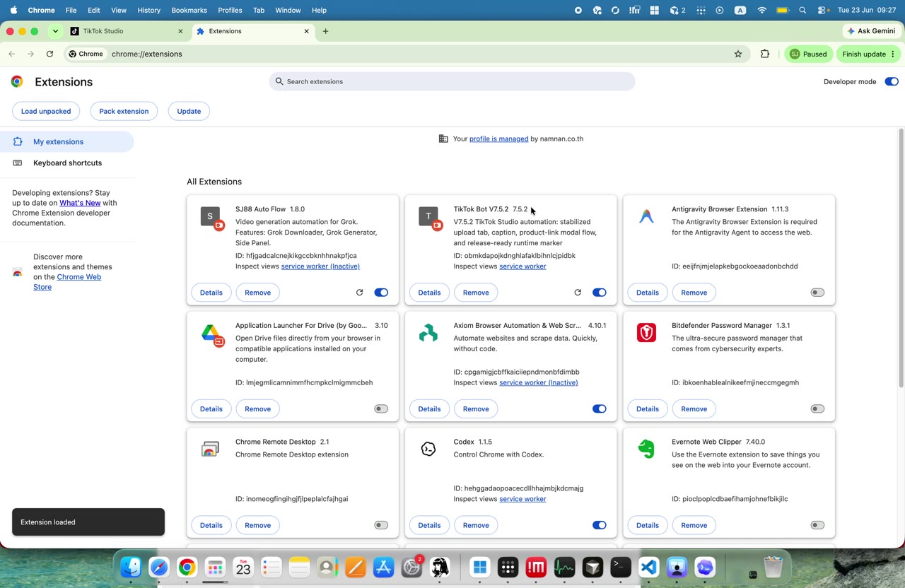
Task: Click the Evernote Web Clipper elephant icon
Action: (646, 449)
